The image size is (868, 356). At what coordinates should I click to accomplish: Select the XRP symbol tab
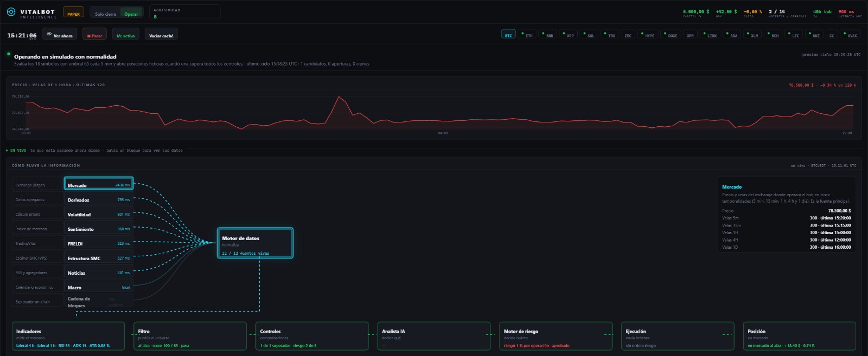(x=568, y=35)
